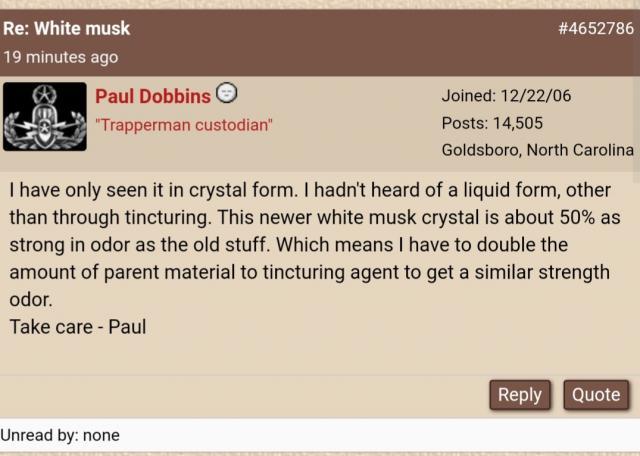Click the "Re: White musk" post title
The image size is (640, 456).
(66, 28)
